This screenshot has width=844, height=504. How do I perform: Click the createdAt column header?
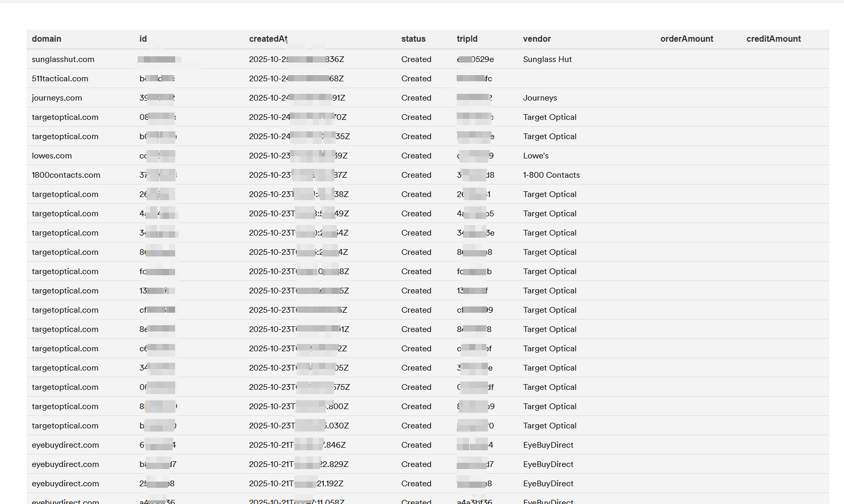click(x=268, y=39)
